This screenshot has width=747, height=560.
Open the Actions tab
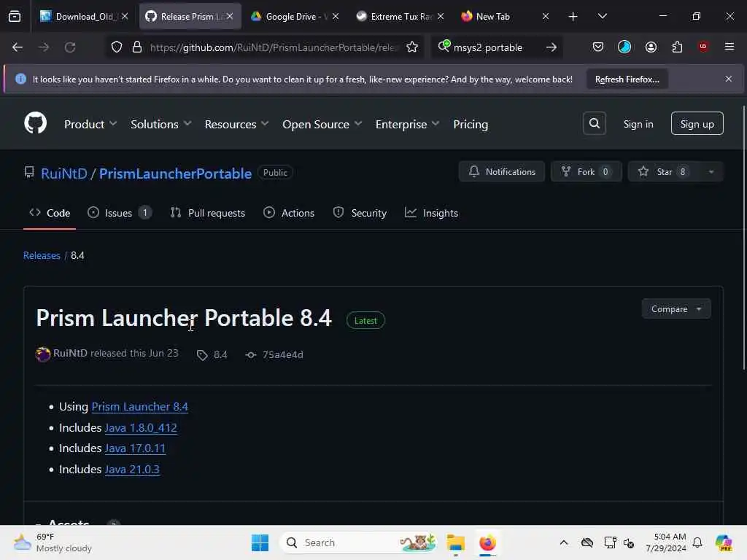(289, 213)
